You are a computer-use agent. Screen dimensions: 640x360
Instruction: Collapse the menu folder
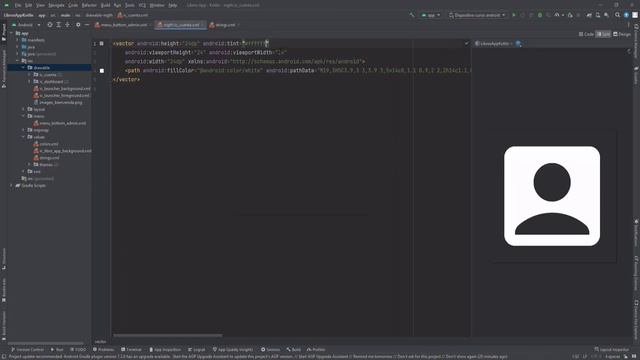click(x=24, y=116)
